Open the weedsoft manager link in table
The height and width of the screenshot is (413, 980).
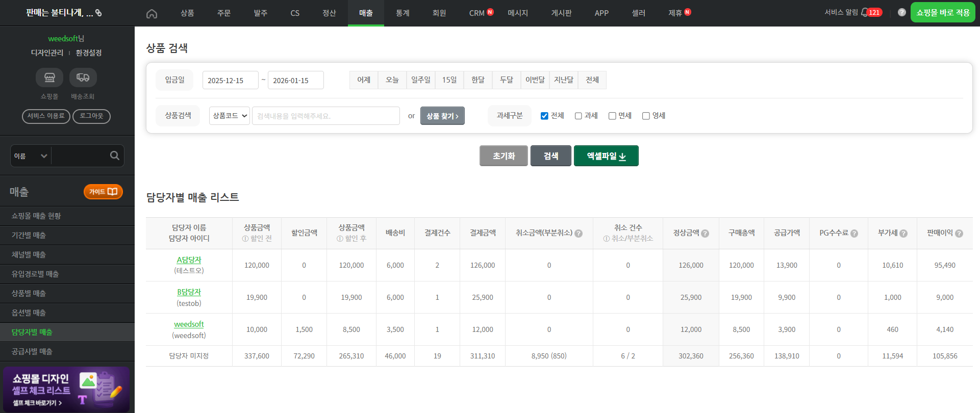click(189, 324)
